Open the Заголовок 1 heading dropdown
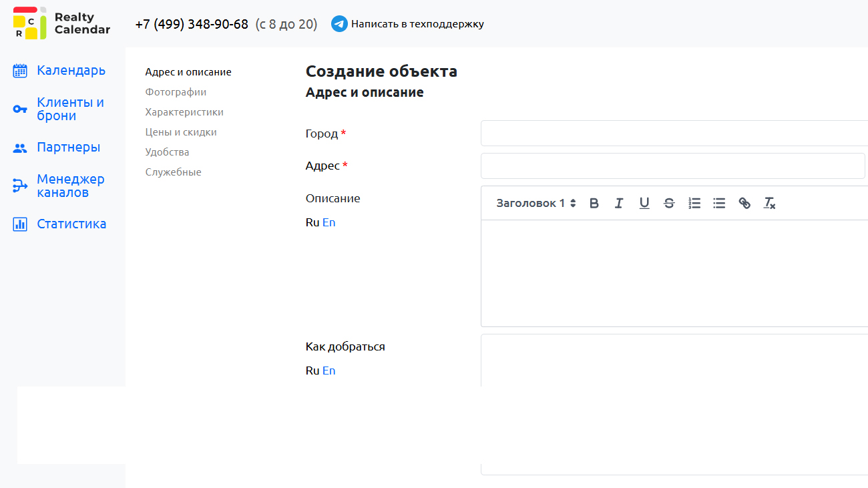The image size is (868, 488). click(x=535, y=204)
